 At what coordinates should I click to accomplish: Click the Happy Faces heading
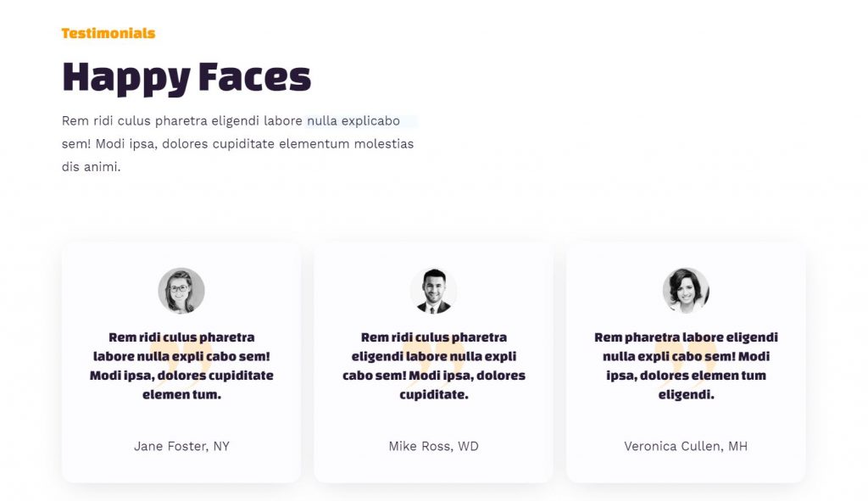186,78
